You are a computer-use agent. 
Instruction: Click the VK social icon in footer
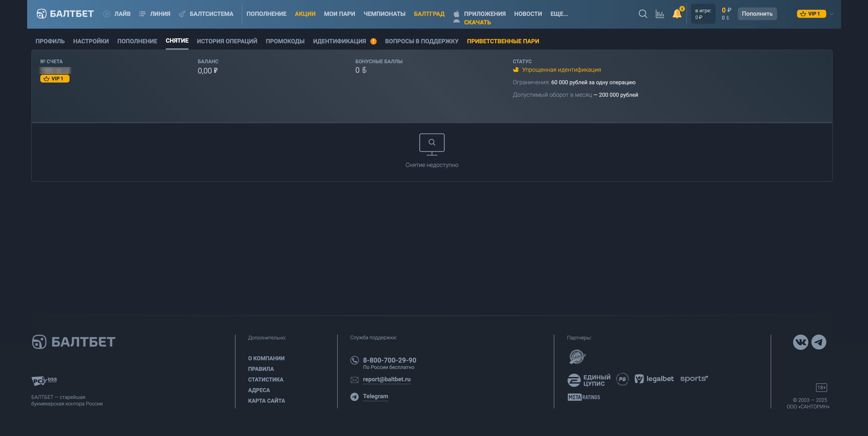(800, 342)
